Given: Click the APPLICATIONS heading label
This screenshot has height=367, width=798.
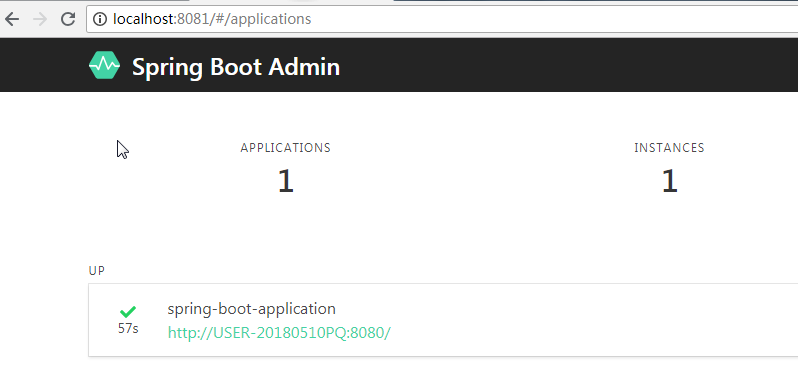Looking at the screenshot, I should tap(286, 148).
